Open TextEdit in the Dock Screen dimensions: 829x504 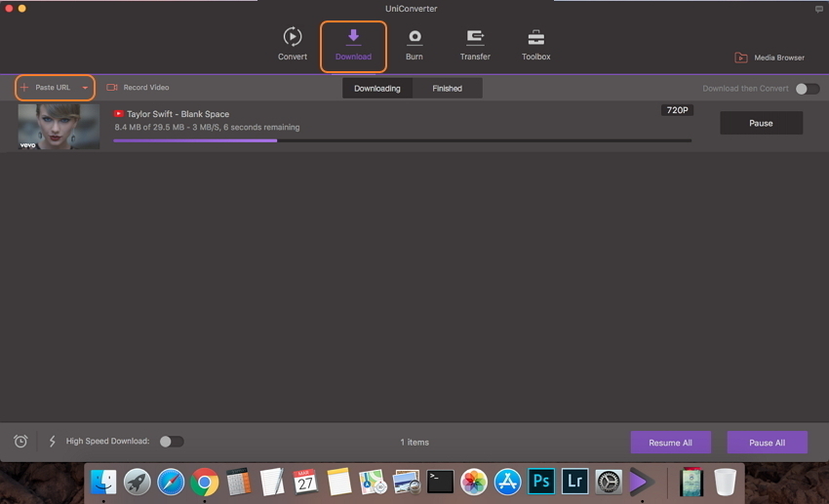click(x=272, y=482)
